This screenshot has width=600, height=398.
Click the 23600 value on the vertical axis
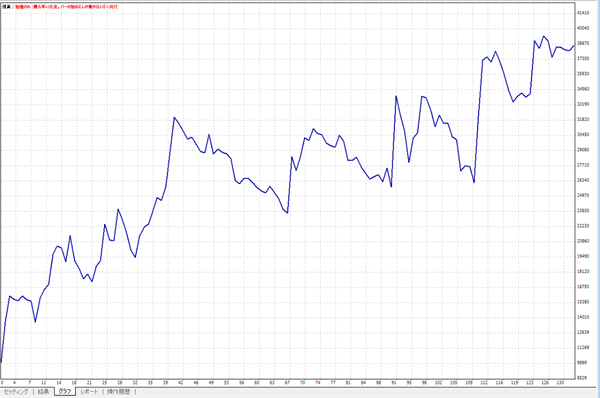point(583,210)
